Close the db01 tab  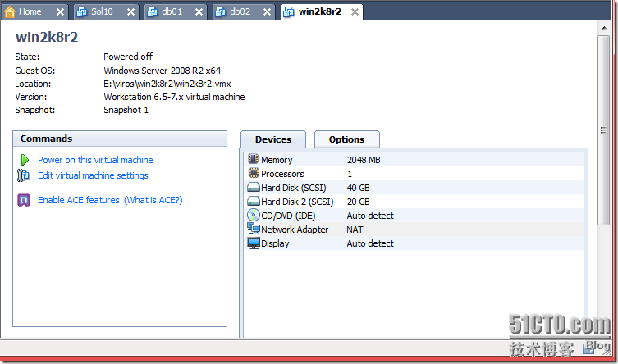pyautogui.click(x=199, y=12)
